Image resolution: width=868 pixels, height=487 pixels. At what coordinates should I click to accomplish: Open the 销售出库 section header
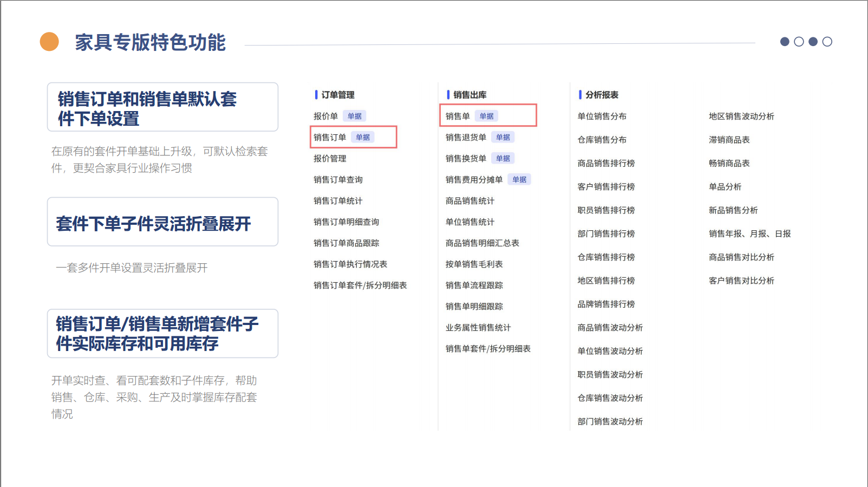click(469, 95)
